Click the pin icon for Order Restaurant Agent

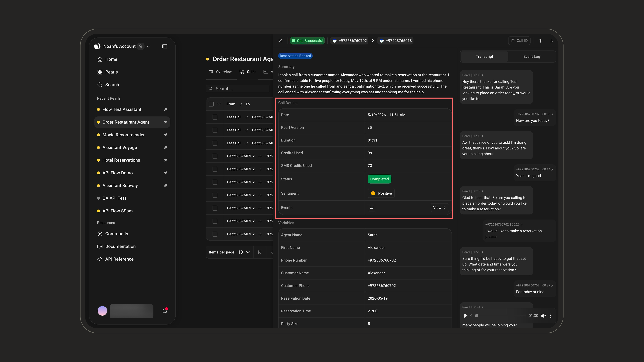pyautogui.click(x=166, y=122)
